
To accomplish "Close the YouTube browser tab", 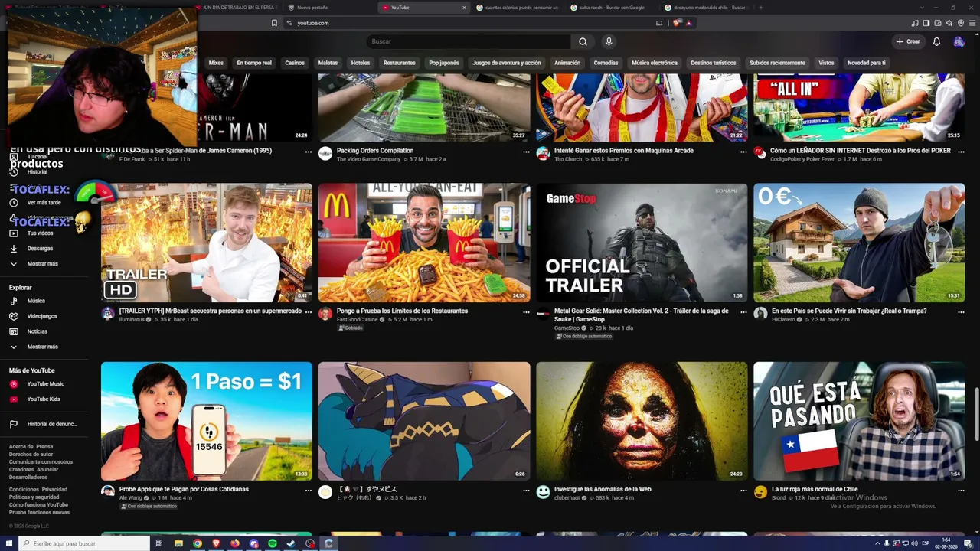I will click(x=464, y=8).
